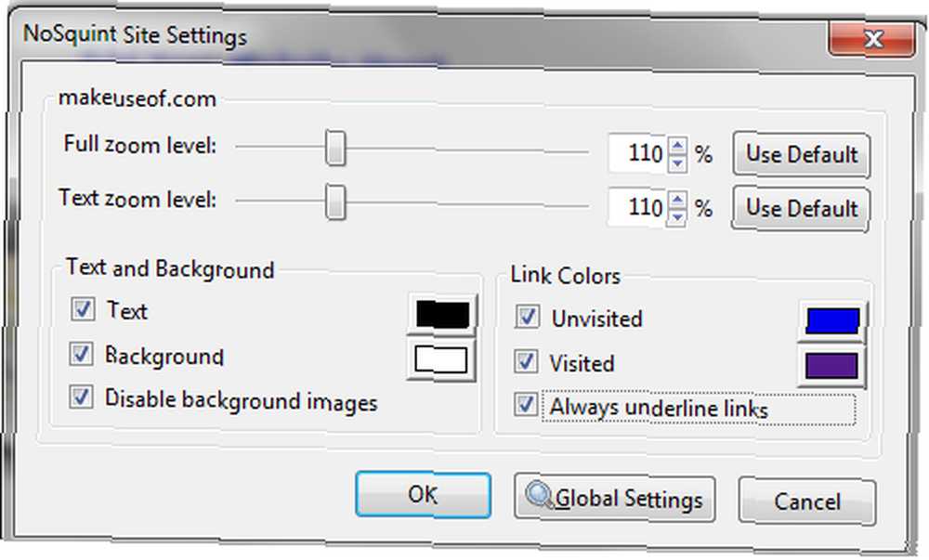The width and height of the screenshot is (929, 560).
Task: Click the Text zoom level slider thumb
Action: pyautogui.click(x=335, y=202)
